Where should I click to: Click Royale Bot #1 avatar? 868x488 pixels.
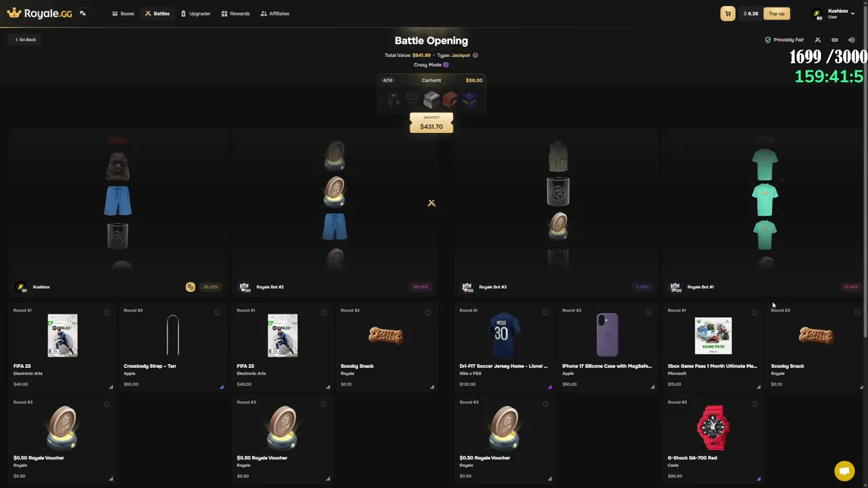click(x=675, y=287)
